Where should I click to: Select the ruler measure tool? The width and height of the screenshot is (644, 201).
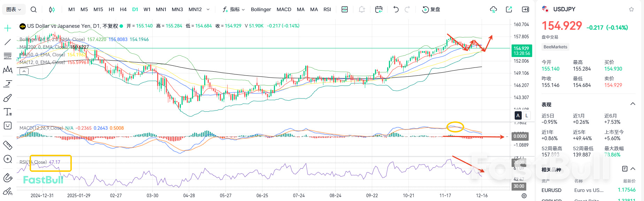8,145
